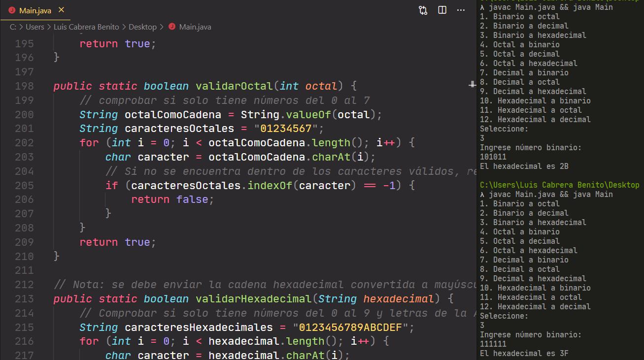Click line number 216 in the gutter
Viewport: 644px width, 360px height.
coord(24,341)
